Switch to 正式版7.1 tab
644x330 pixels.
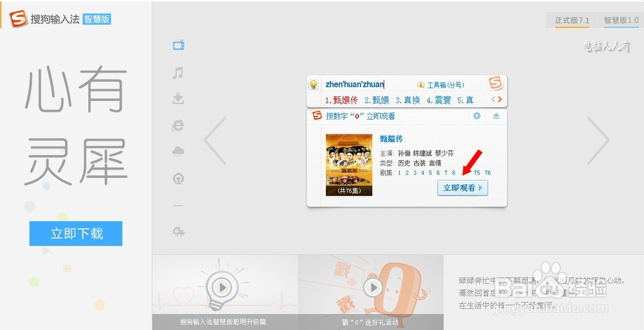[x=572, y=20]
